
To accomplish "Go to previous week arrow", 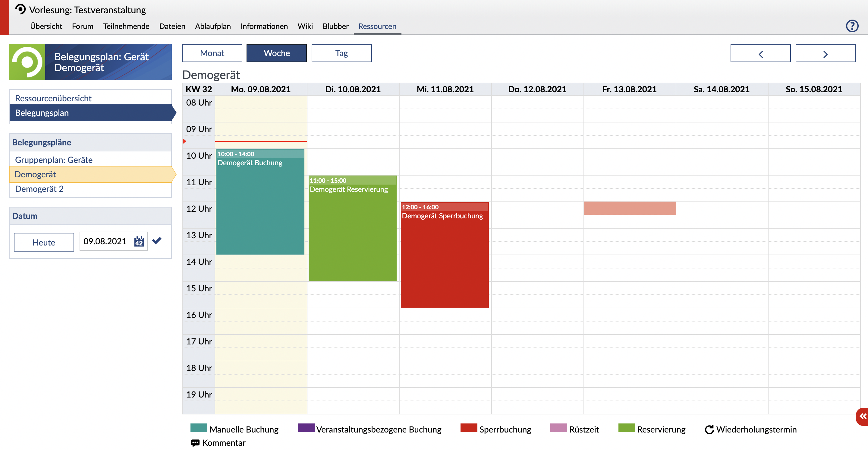I will pyautogui.click(x=760, y=53).
